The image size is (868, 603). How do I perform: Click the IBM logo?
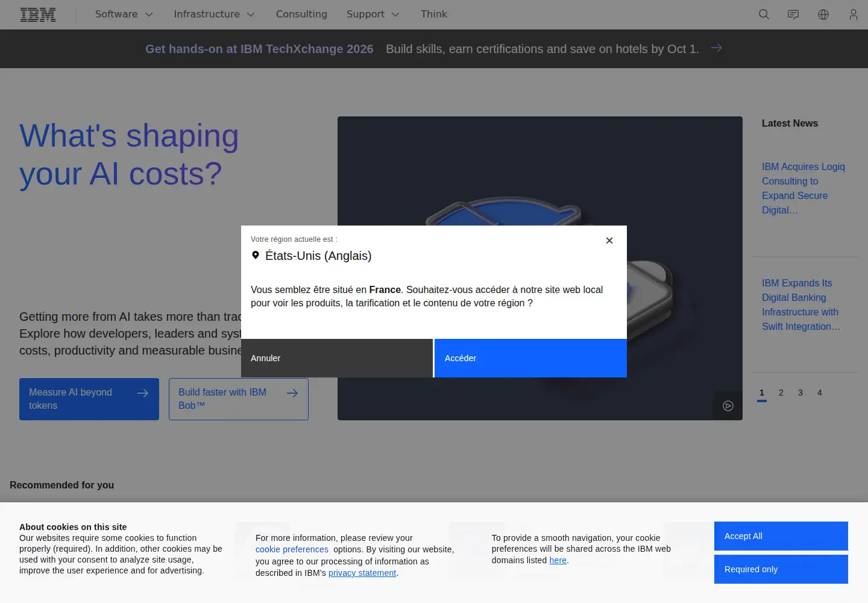(38, 14)
